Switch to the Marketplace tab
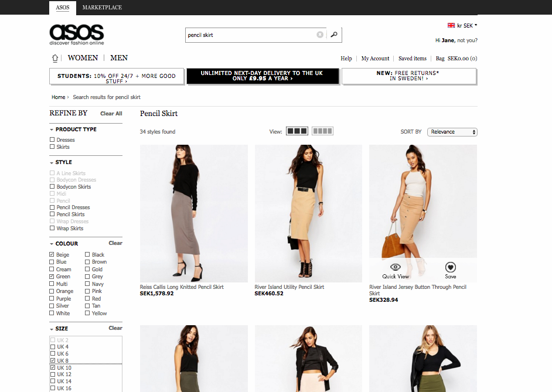The image size is (552, 392). pyautogui.click(x=102, y=8)
